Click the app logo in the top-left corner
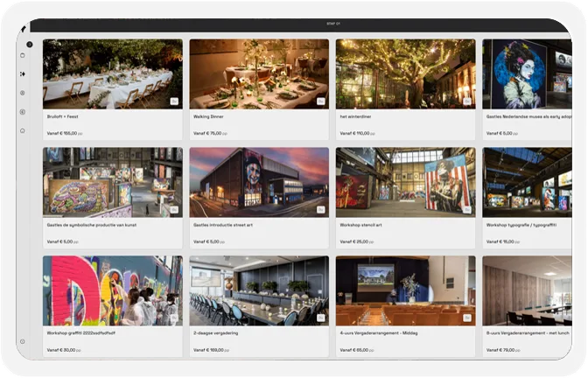This screenshot has height=378, width=588. pyautogui.click(x=24, y=29)
